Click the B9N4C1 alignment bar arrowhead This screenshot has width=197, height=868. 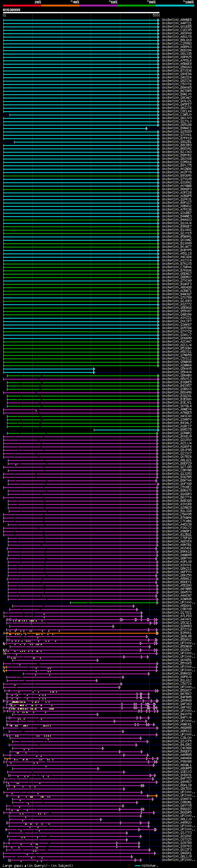147,128
